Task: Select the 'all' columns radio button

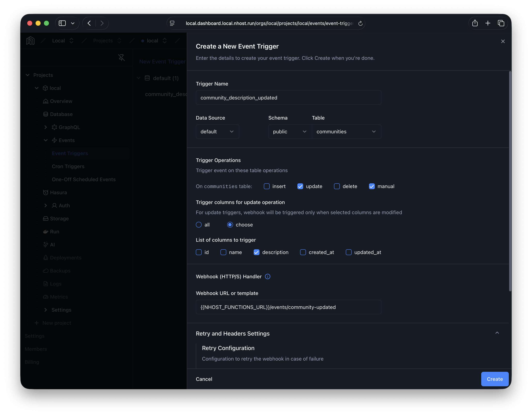Action: [x=199, y=225]
